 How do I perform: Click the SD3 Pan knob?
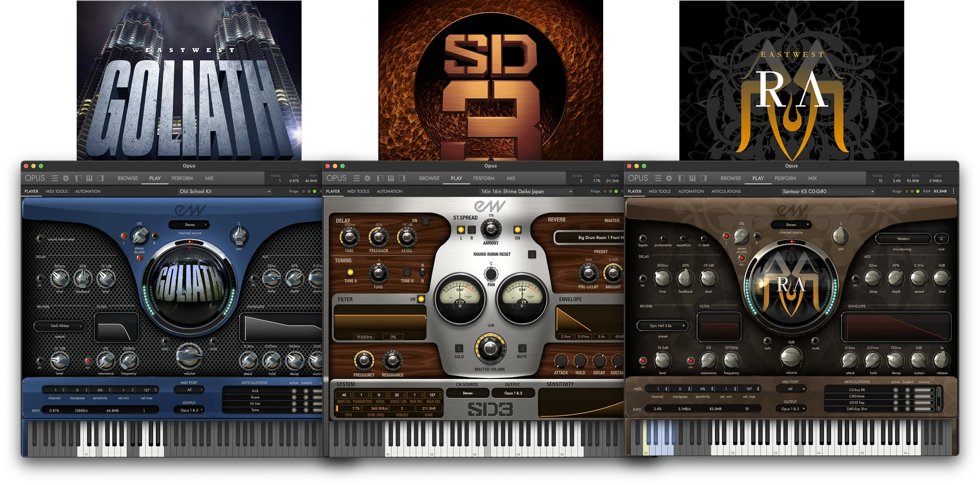click(x=491, y=274)
